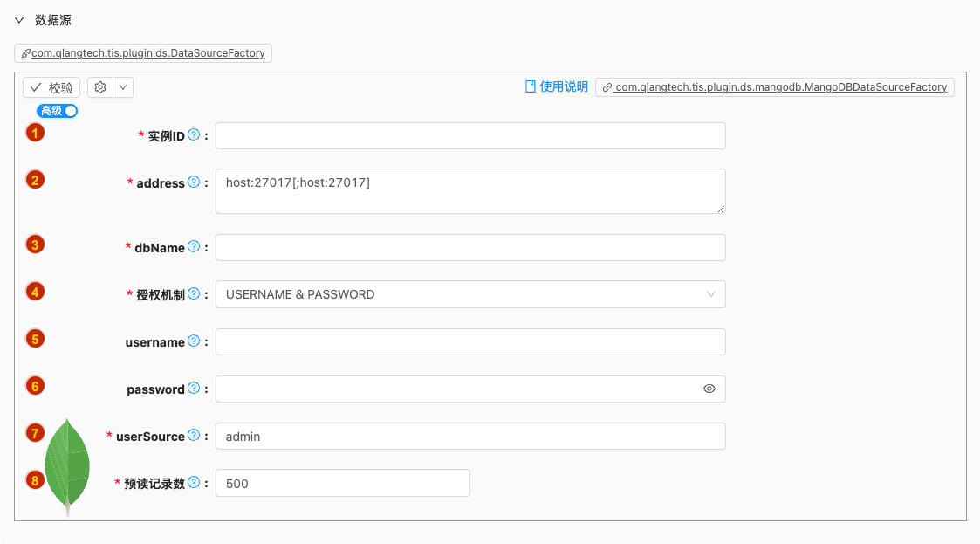Image resolution: width=980 pixels, height=544 pixels.
Task: Click the help icon next to 实例ID
Action: coord(194,135)
